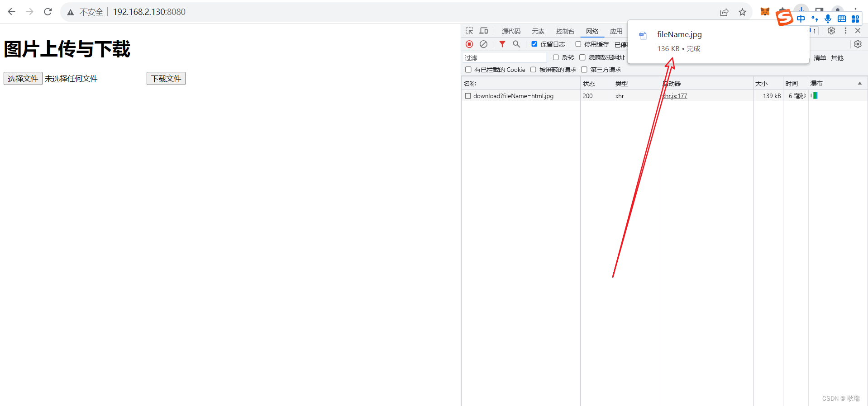Click Sogou punctuation mode icon

pos(815,19)
